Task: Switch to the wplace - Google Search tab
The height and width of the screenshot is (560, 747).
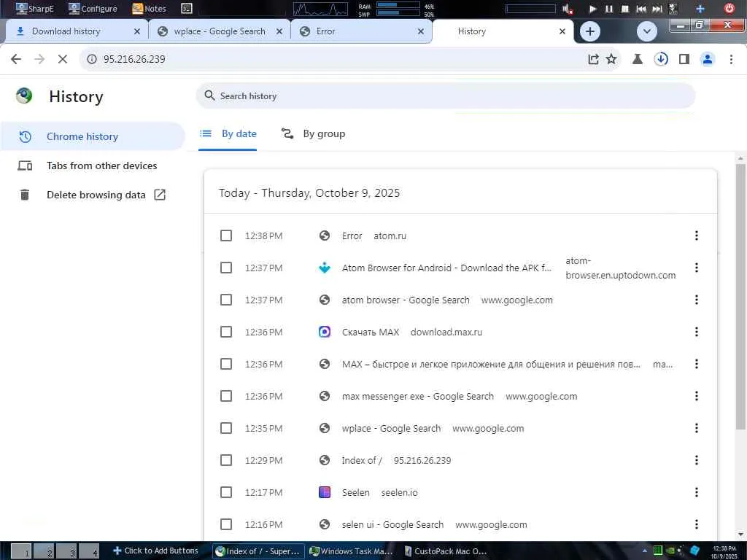Action: pos(219,31)
